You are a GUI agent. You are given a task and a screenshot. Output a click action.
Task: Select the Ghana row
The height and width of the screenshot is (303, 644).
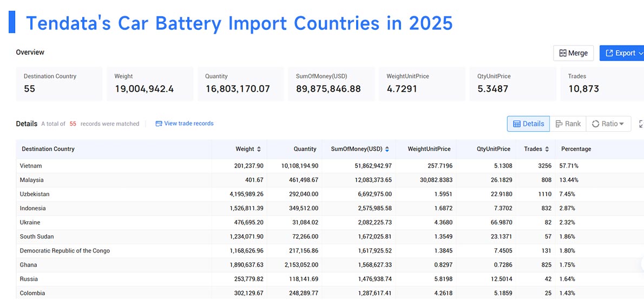[330, 265]
